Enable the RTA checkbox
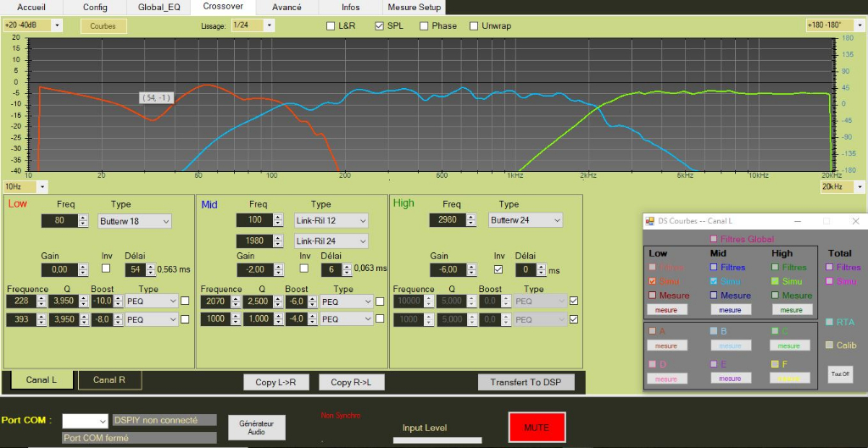Image resolution: width=868 pixels, height=448 pixels. [830, 322]
